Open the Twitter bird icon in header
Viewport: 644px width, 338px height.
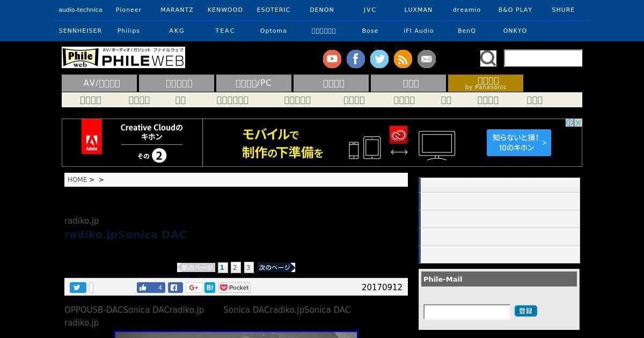[379, 58]
